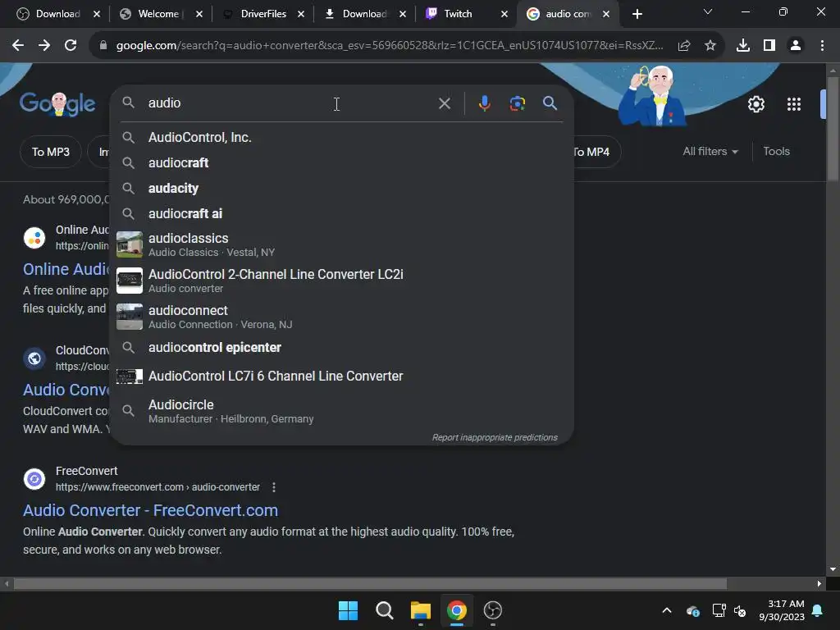
Task: Open Chrome downloads tray
Action: [x=743, y=46]
